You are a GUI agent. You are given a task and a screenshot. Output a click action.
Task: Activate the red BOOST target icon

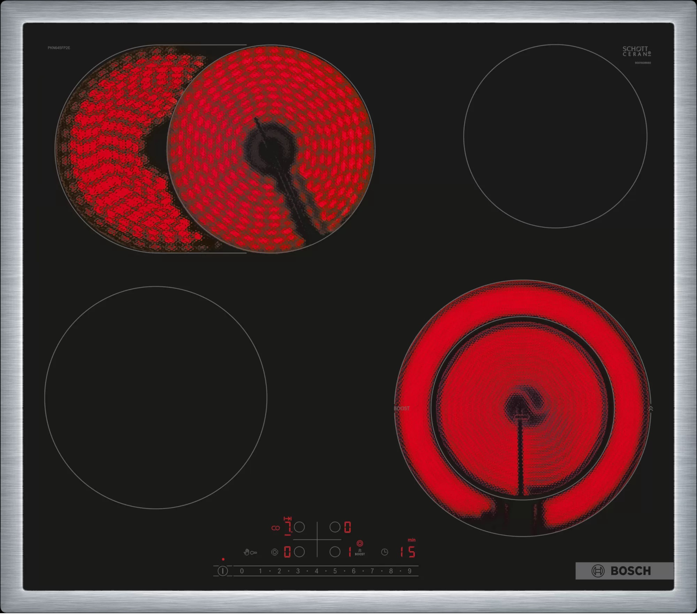(x=360, y=544)
